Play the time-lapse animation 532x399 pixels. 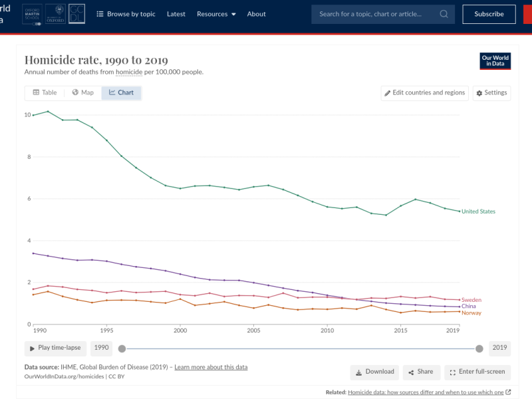click(x=55, y=348)
